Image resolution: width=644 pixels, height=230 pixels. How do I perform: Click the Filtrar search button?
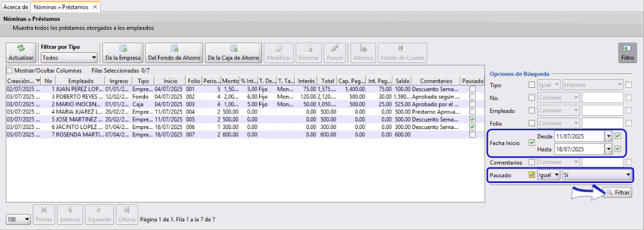[618, 192]
